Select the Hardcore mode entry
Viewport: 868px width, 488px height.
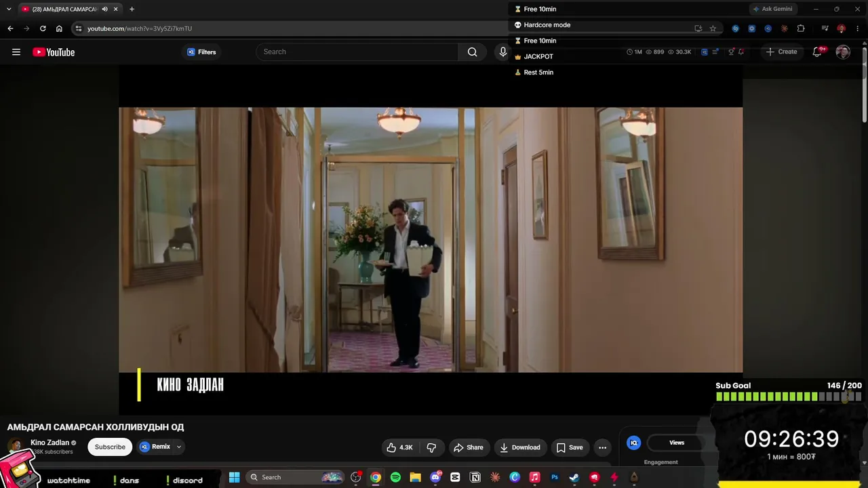pyautogui.click(x=542, y=25)
